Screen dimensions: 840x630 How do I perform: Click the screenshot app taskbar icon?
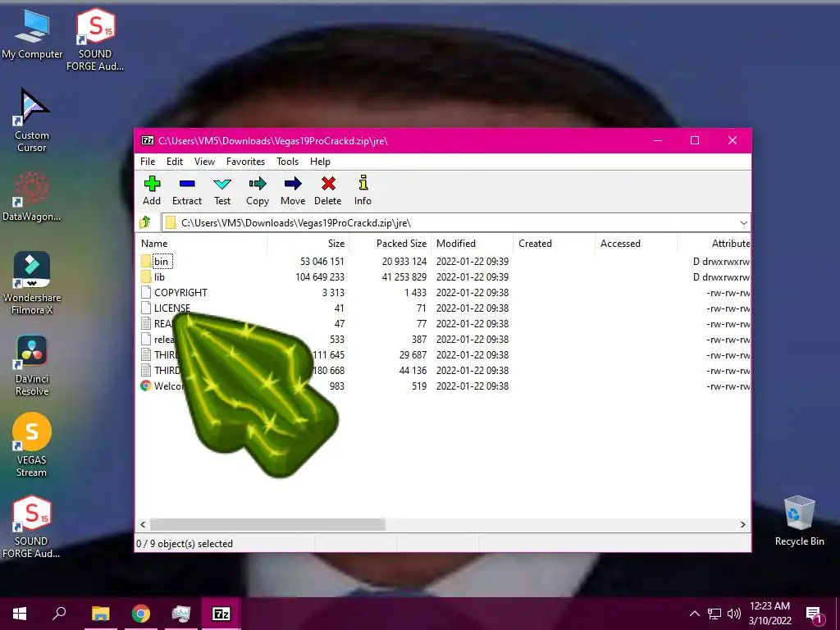click(181, 614)
